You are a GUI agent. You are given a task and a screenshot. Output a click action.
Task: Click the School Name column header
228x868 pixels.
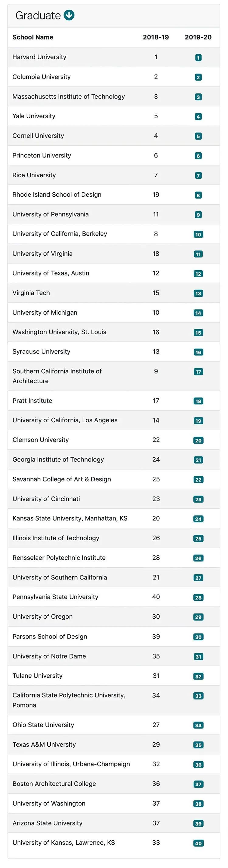33,37
